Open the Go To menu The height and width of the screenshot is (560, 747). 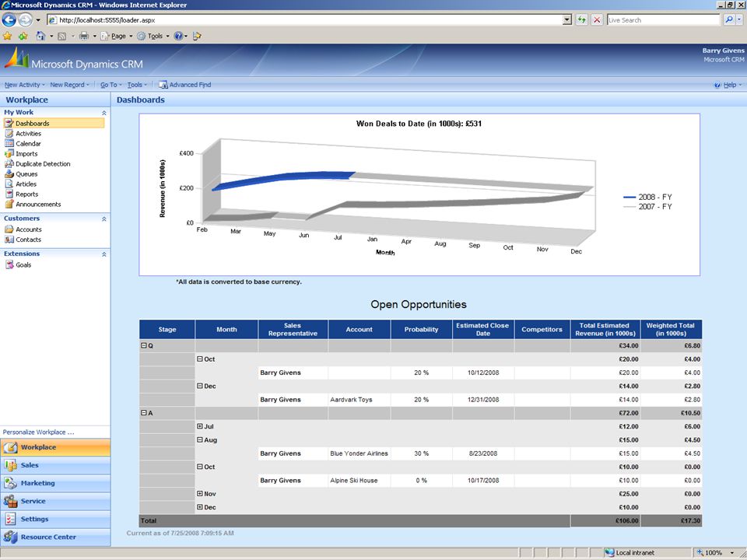coord(111,85)
